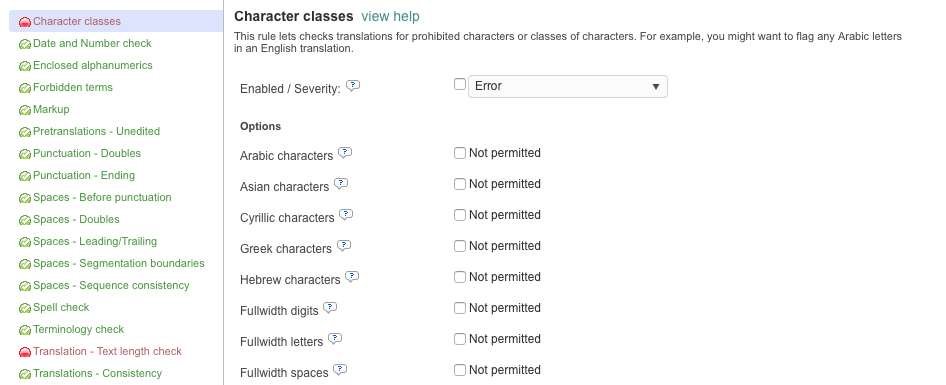Image resolution: width=946 pixels, height=385 pixels.
Task: Open Date and Number check rule
Action: coord(92,43)
